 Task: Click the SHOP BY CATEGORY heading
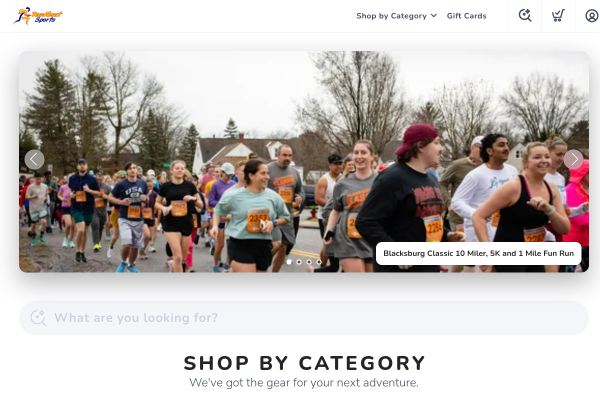[304, 363]
